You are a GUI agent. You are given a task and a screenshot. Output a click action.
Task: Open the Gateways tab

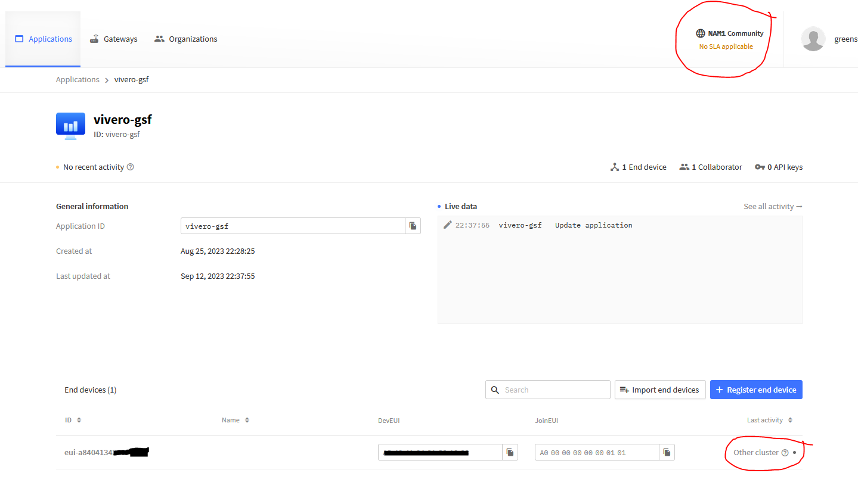click(113, 39)
